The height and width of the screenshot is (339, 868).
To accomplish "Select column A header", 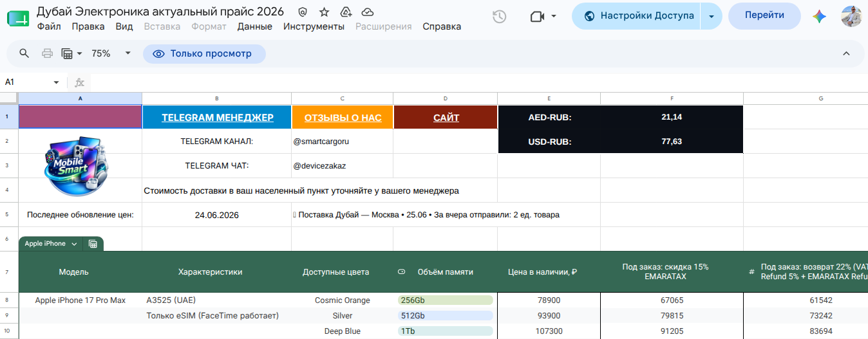I will [80, 98].
